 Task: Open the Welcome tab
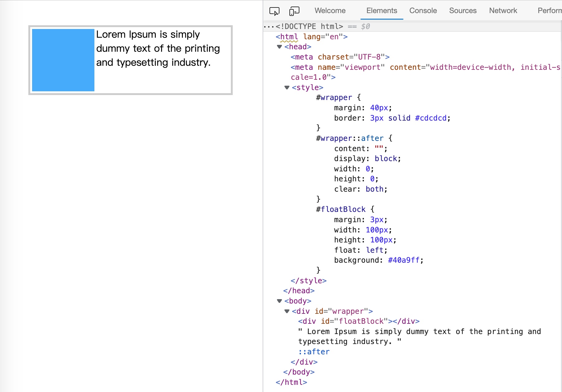tap(330, 11)
